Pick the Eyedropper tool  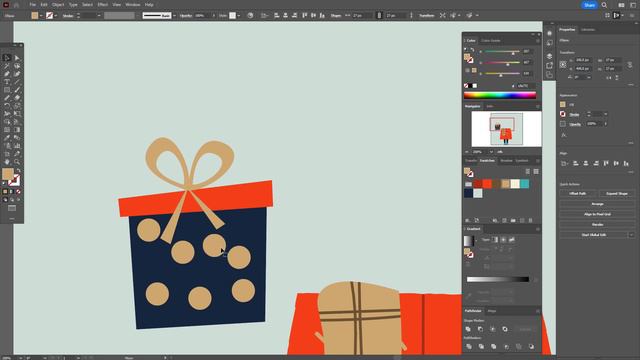[x=7, y=138]
